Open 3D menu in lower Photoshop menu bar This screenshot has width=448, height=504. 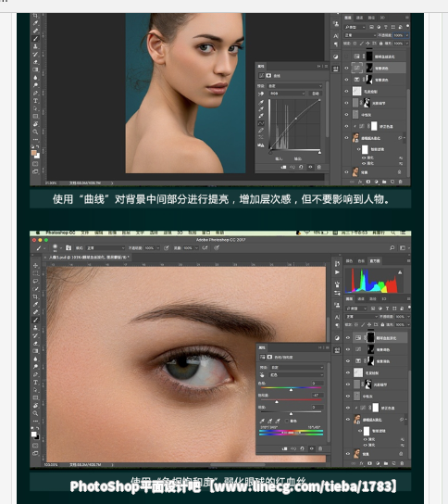180,233
